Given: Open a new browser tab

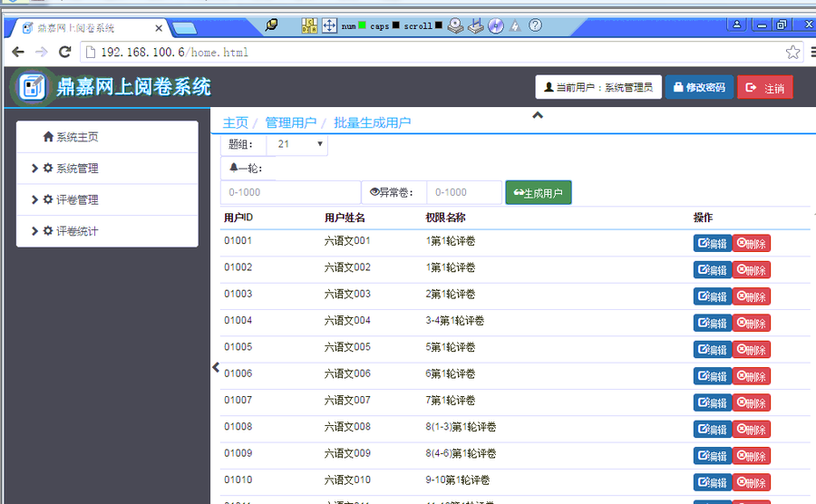Looking at the screenshot, I should (x=184, y=28).
